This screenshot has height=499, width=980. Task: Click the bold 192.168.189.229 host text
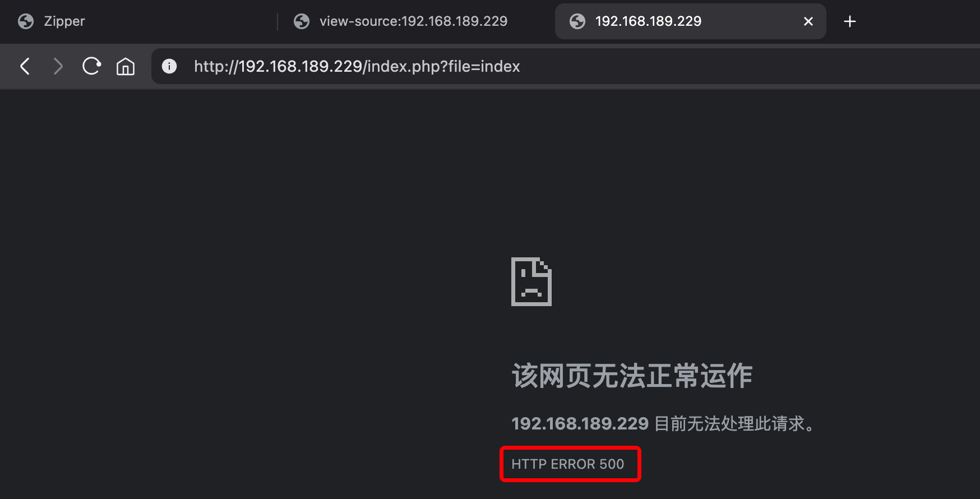click(580, 423)
